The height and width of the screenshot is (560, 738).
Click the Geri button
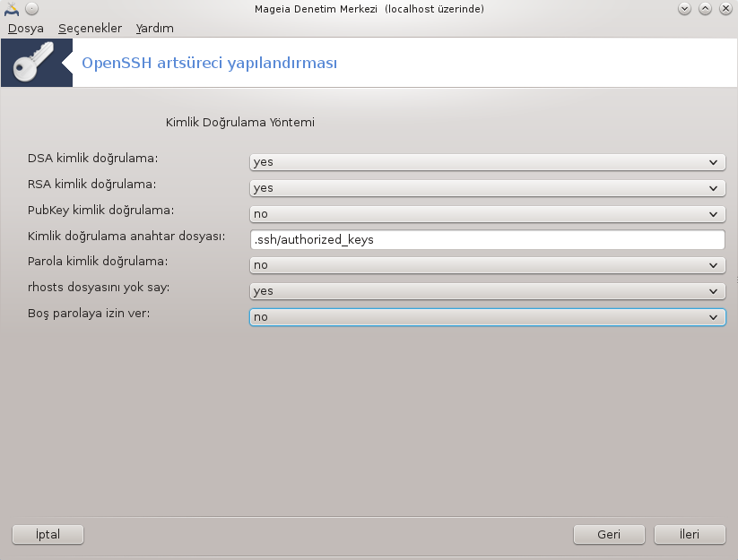pos(609,535)
